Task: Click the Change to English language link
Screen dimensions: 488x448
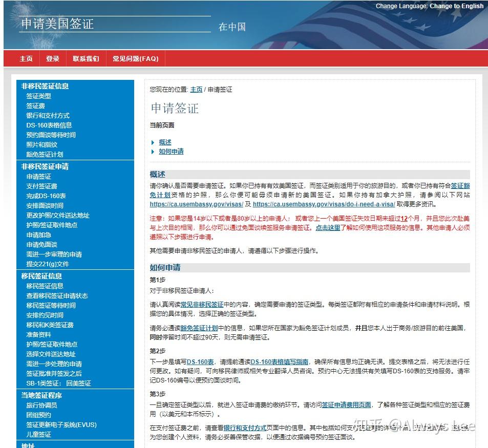Action: (456, 6)
